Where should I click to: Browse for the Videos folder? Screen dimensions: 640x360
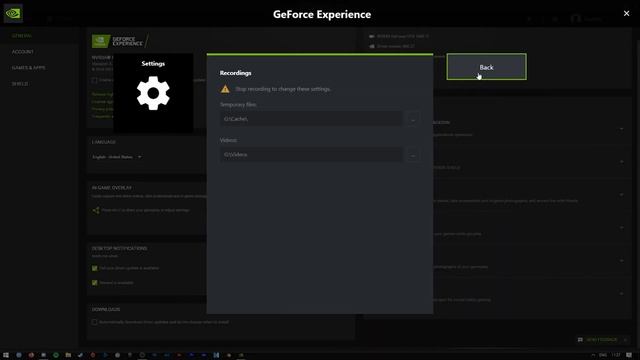(413, 155)
